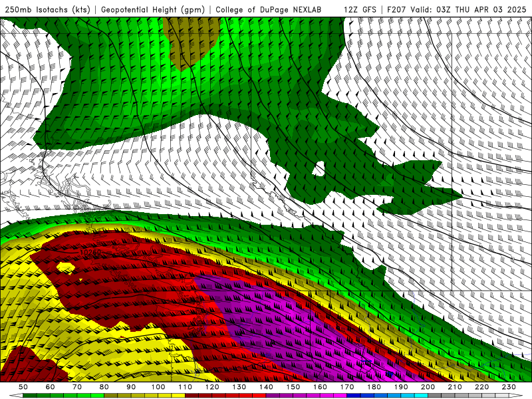Click the "12Z GFS" model run label
Viewport: 532px width, 399px height.
click(360, 10)
